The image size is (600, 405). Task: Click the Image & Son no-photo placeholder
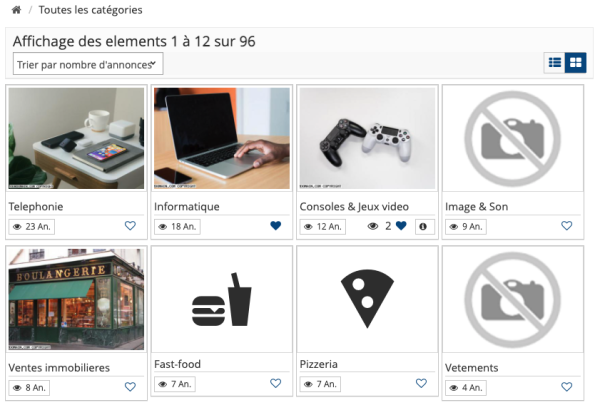tap(512, 138)
